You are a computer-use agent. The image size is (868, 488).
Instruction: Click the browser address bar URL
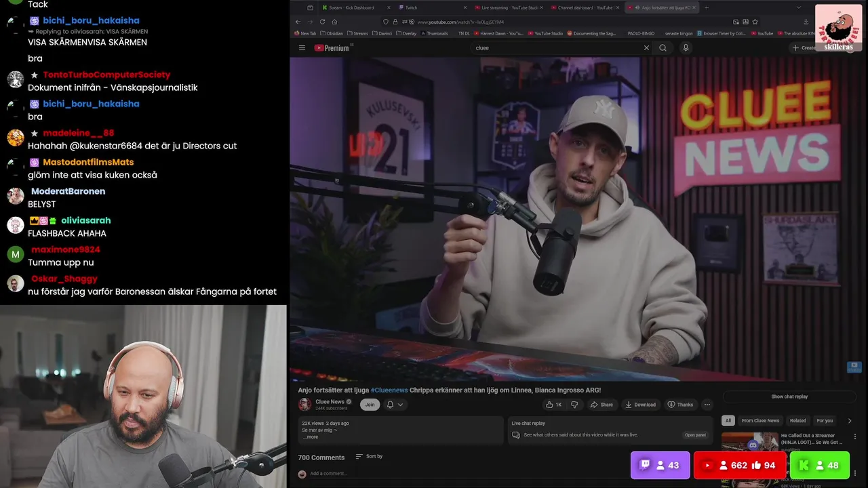[460, 22]
